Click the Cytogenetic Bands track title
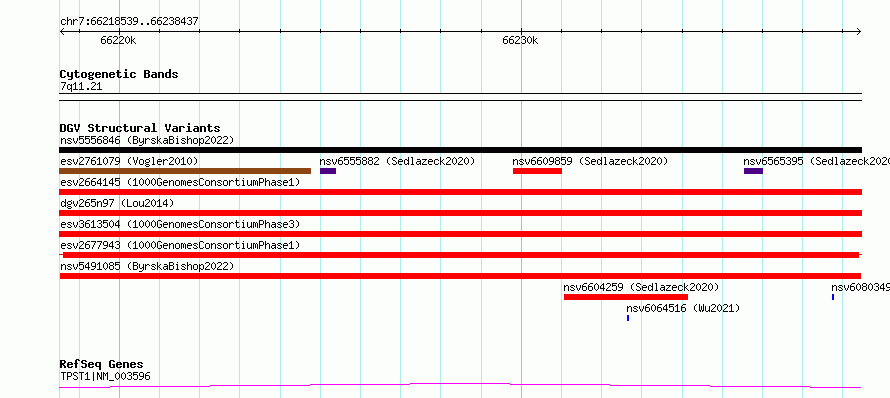Image resolution: width=890 pixels, height=398 pixels. [119, 74]
